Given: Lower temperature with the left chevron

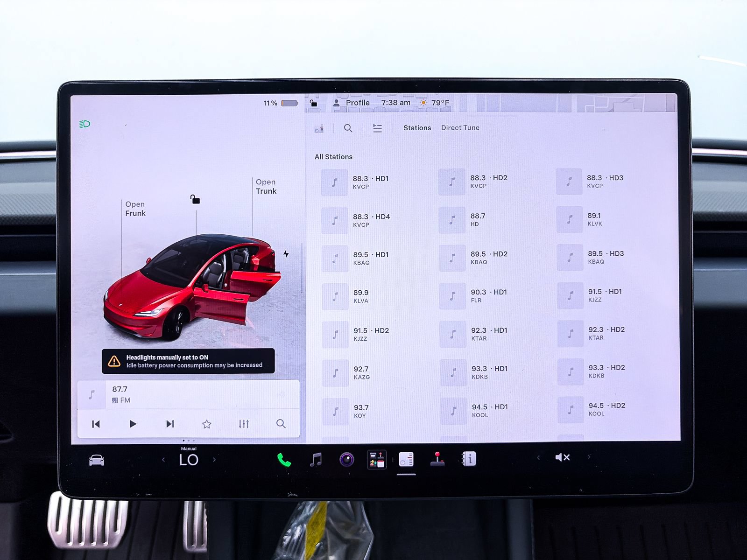Looking at the screenshot, I should [x=163, y=460].
